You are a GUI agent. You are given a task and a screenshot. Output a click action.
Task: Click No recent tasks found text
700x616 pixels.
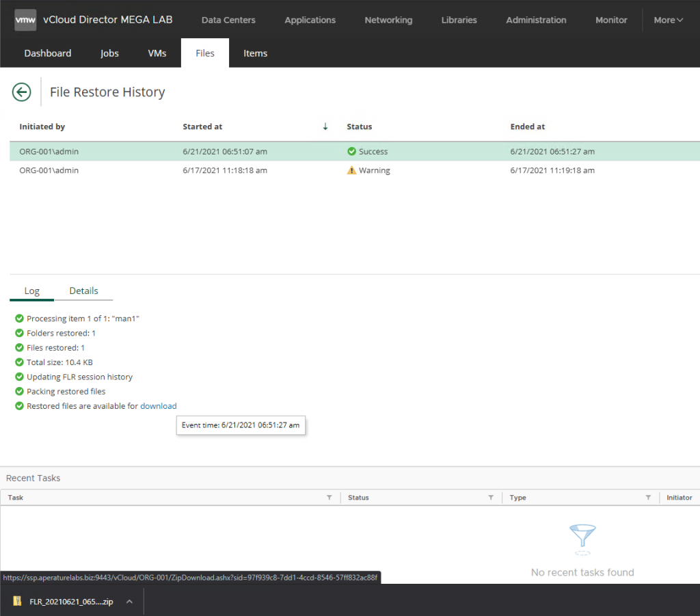pyautogui.click(x=582, y=572)
